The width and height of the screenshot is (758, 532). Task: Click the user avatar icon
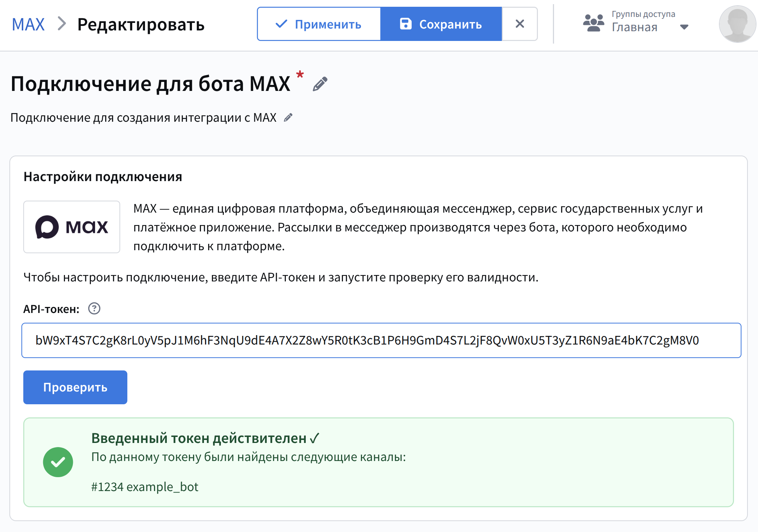[x=737, y=24]
